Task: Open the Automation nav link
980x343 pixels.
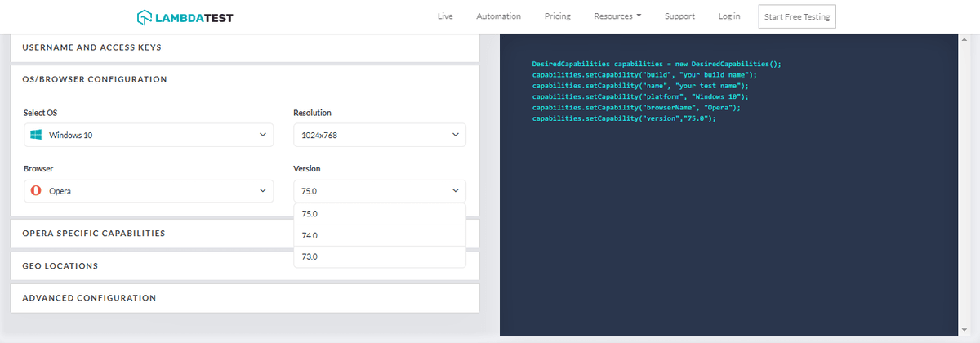Action: click(x=498, y=16)
